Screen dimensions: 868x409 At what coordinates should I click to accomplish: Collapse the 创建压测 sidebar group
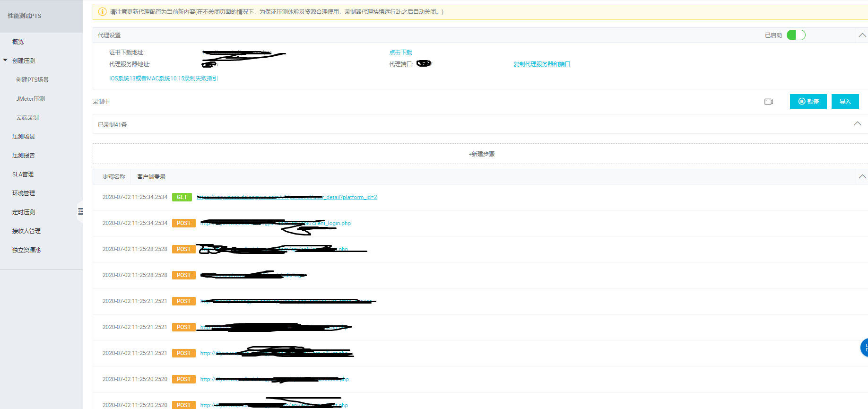(x=6, y=61)
